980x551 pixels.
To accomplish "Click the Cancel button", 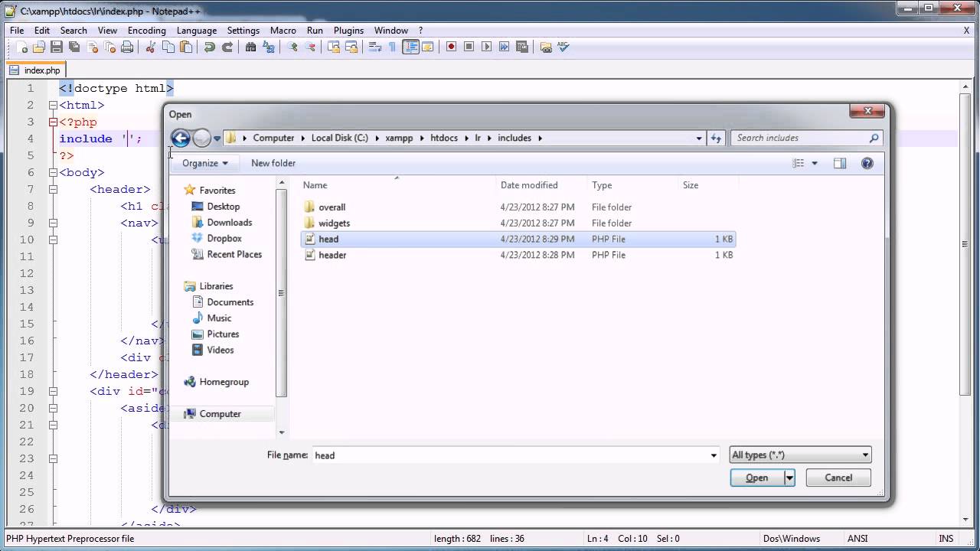I will [838, 478].
